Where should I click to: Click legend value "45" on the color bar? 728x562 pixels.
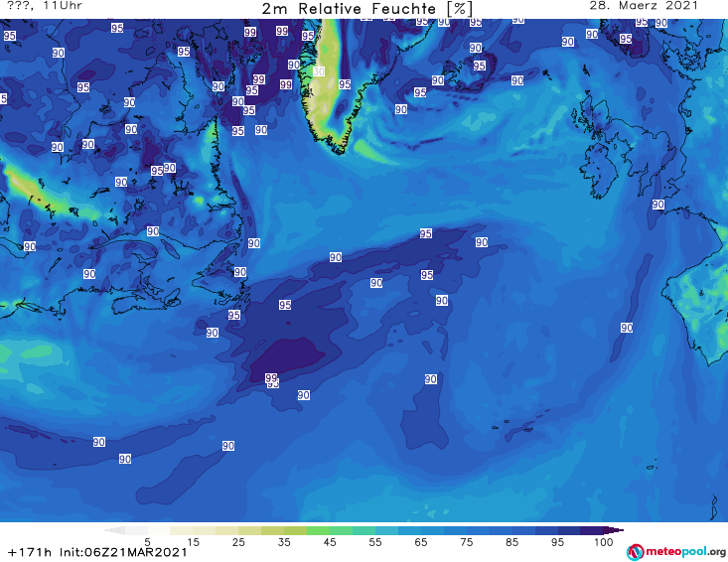330,542
